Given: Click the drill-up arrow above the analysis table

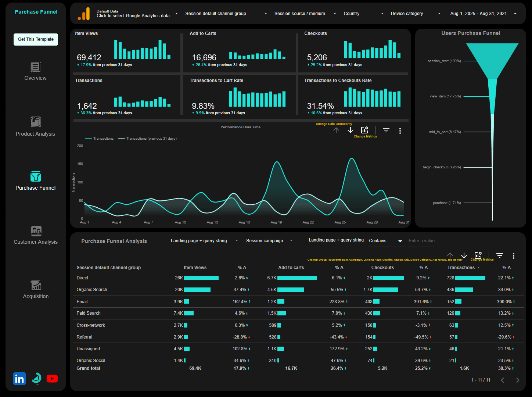Looking at the screenshot, I should [450, 255].
